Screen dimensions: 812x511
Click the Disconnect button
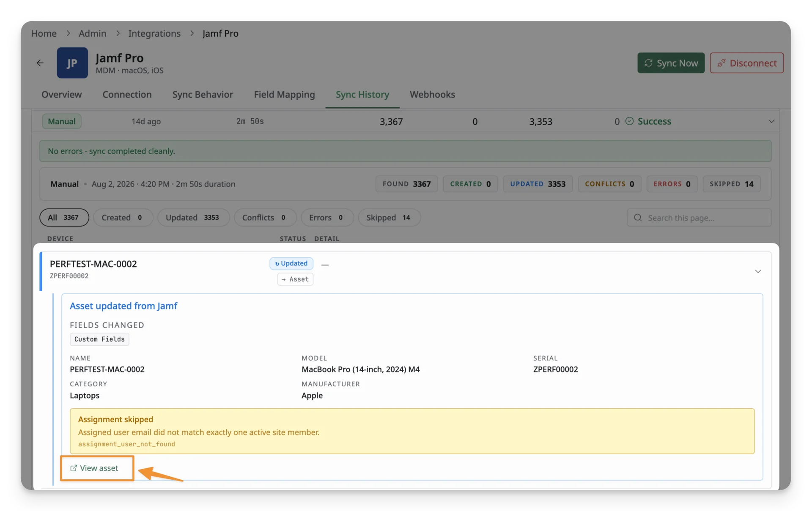(746, 63)
